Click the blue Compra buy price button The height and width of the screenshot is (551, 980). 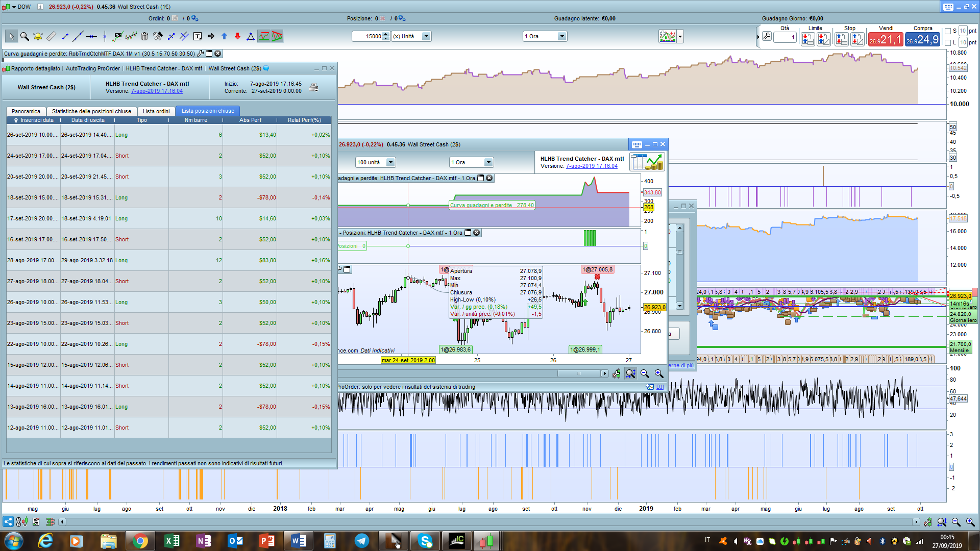pyautogui.click(x=922, y=40)
